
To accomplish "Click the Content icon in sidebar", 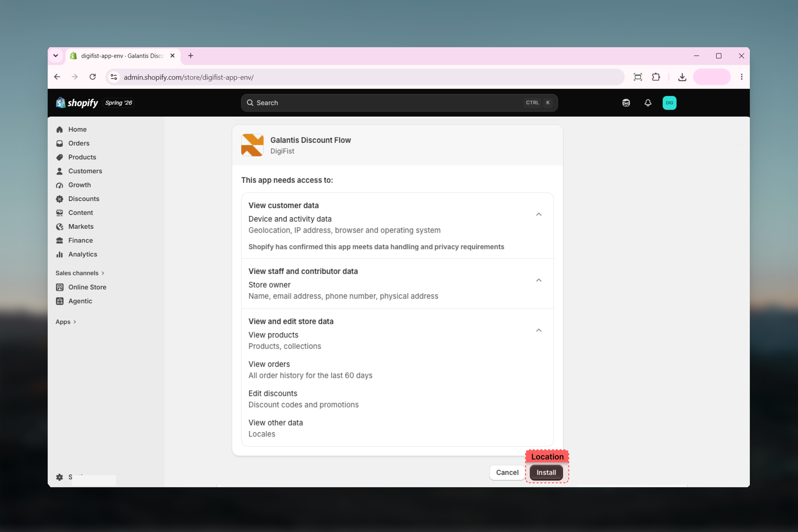I will (x=60, y=213).
